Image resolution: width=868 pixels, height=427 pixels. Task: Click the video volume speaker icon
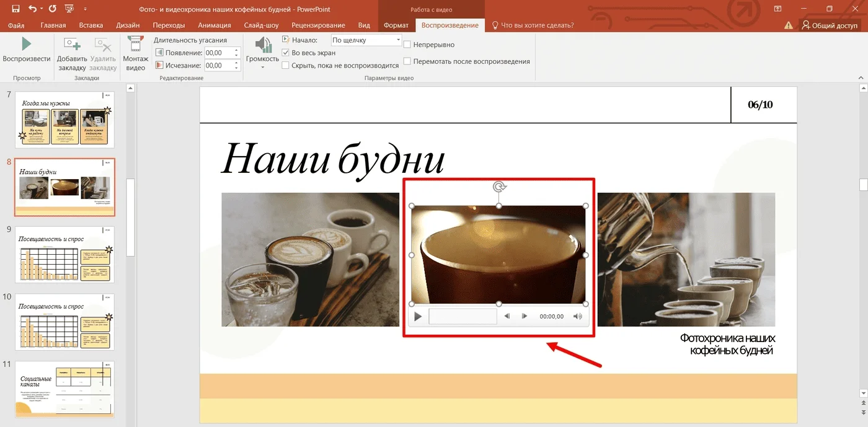click(578, 317)
